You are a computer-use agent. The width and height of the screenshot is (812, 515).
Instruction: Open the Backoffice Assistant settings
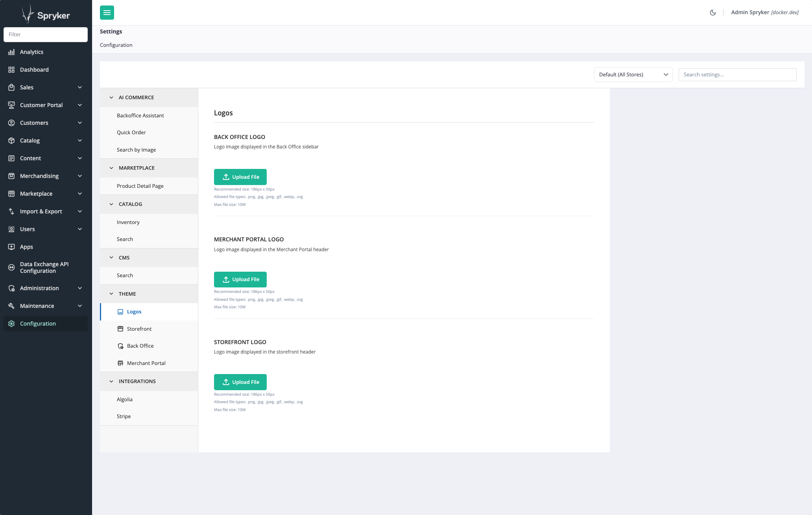tap(140, 115)
